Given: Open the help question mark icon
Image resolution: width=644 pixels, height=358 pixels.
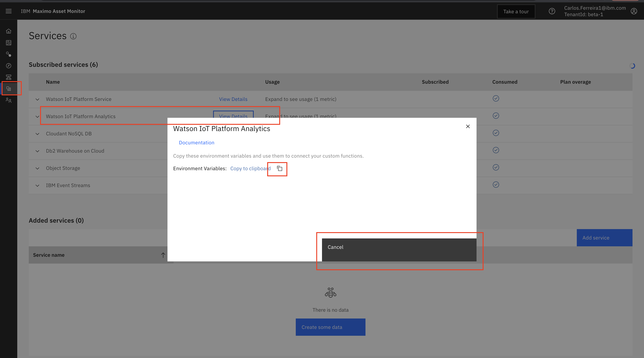Looking at the screenshot, I should [x=552, y=11].
